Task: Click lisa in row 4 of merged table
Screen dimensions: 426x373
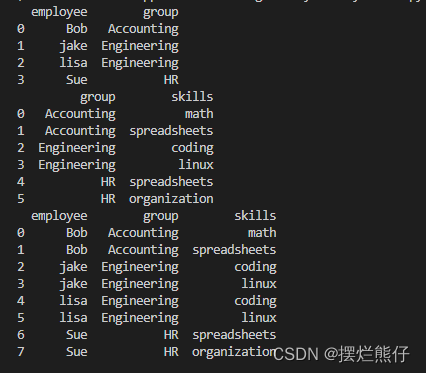Action: 73,301
